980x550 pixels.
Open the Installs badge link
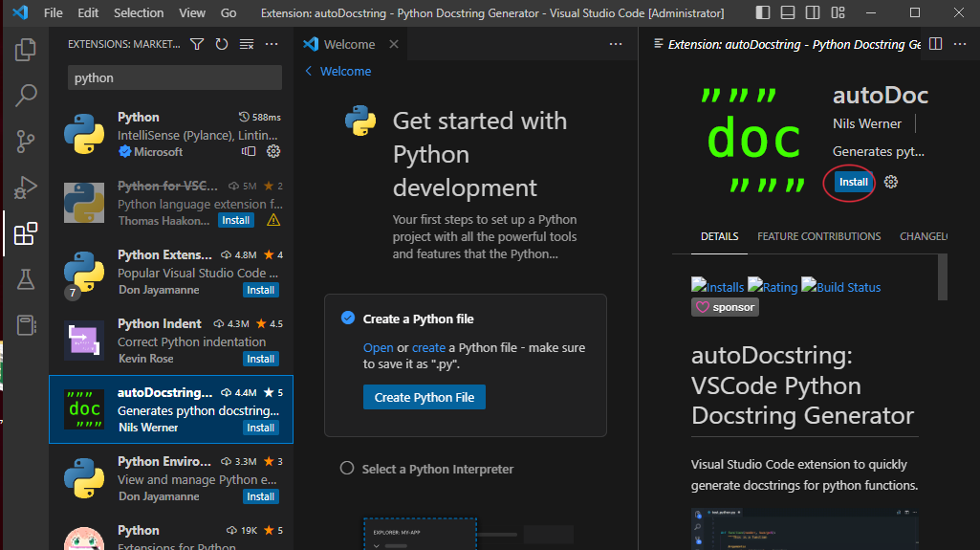coord(717,286)
